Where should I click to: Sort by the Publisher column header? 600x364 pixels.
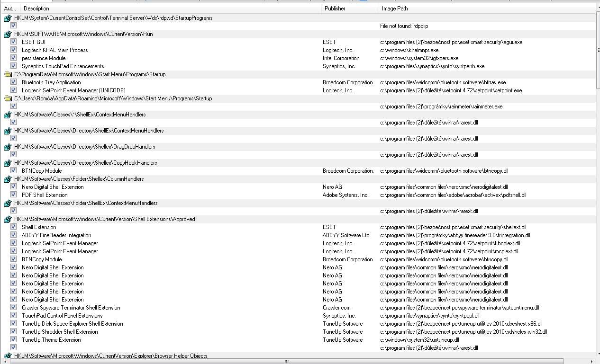click(x=335, y=9)
